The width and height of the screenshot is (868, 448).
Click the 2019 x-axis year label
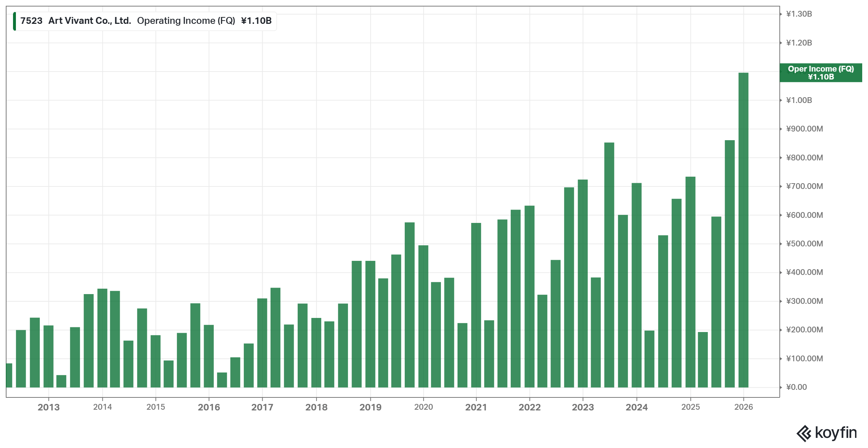[x=370, y=407]
